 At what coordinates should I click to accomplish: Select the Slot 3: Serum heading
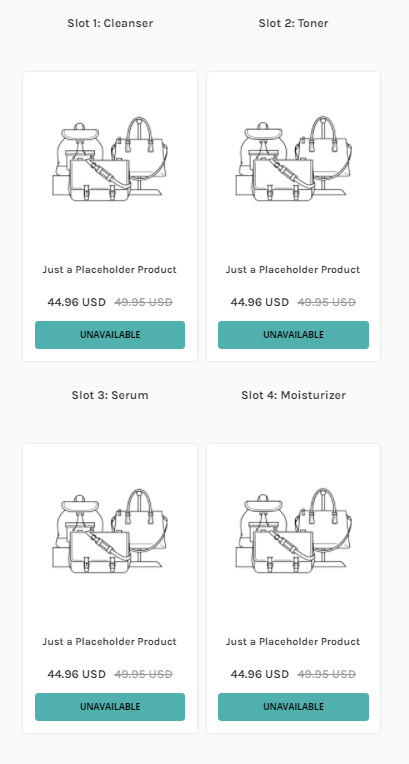(x=110, y=395)
